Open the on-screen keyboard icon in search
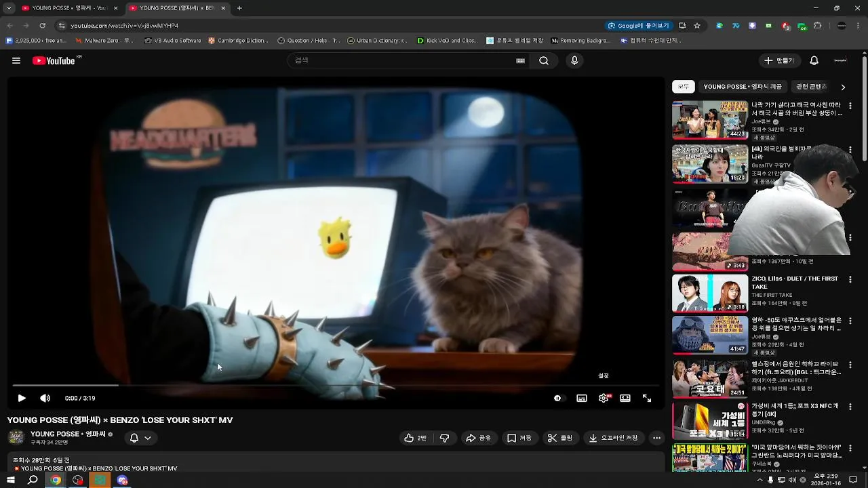The width and height of the screenshot is (868, 488). 521,60
